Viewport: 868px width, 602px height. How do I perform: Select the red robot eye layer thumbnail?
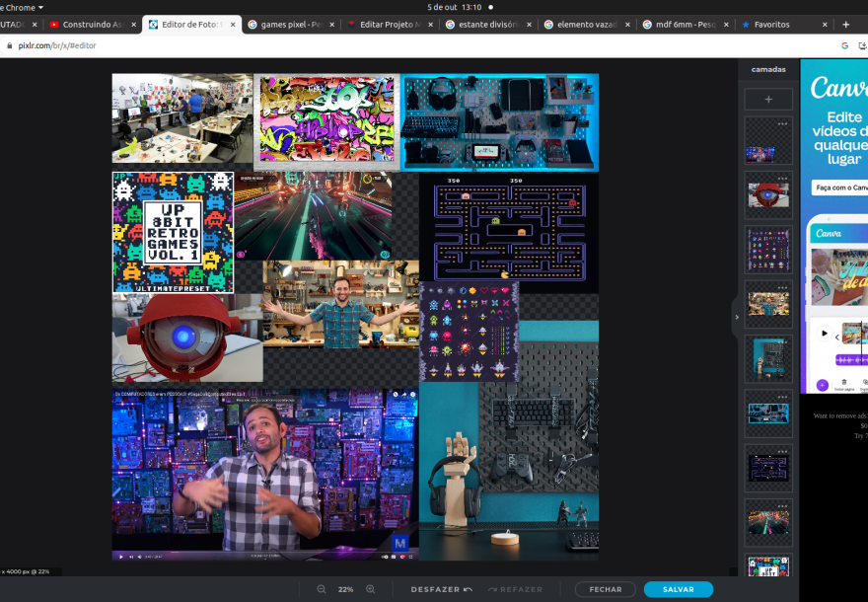click(768, 195)
